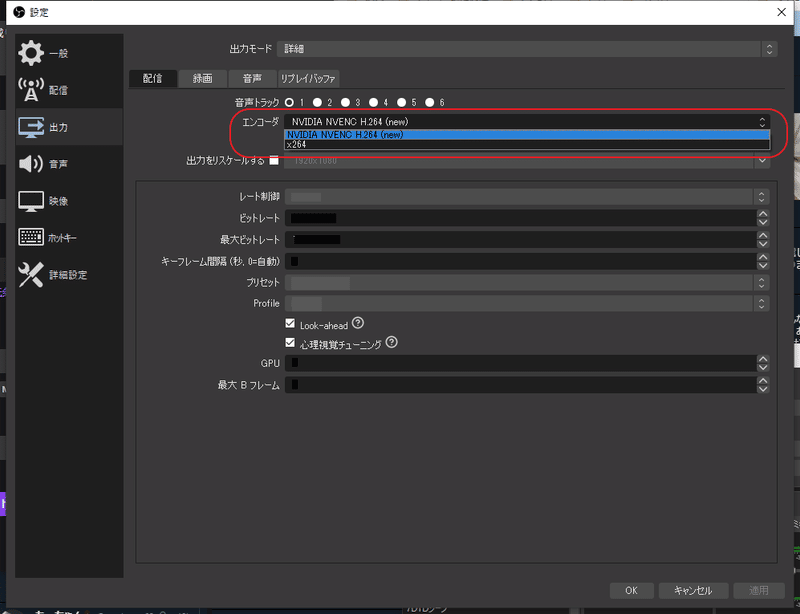Collapse the エンコーダ dropdown
Image resolution: width=800 pixels, height=614 pixels.
pos(527,121)
